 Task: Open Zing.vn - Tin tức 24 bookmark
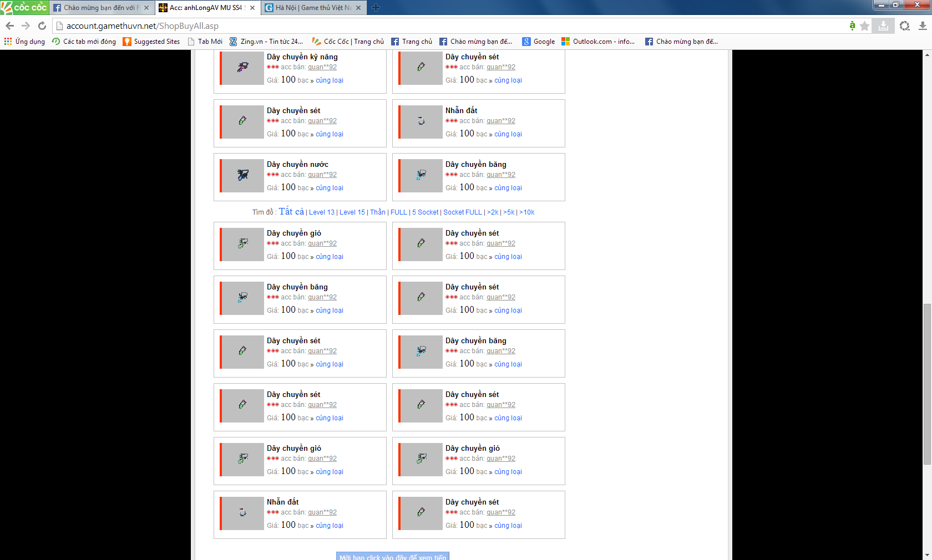[x=266, y=42]
